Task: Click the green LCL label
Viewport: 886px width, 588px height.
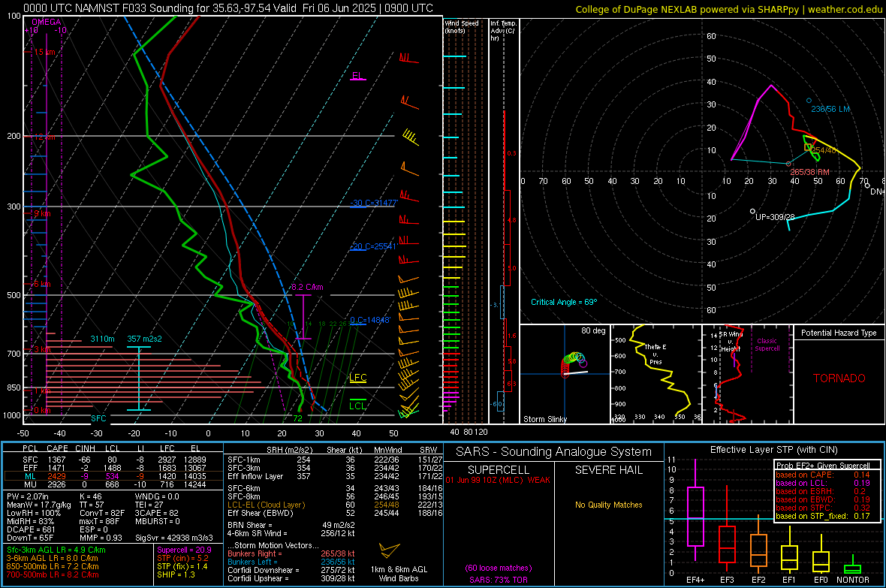Action: (x=357, y=406)
